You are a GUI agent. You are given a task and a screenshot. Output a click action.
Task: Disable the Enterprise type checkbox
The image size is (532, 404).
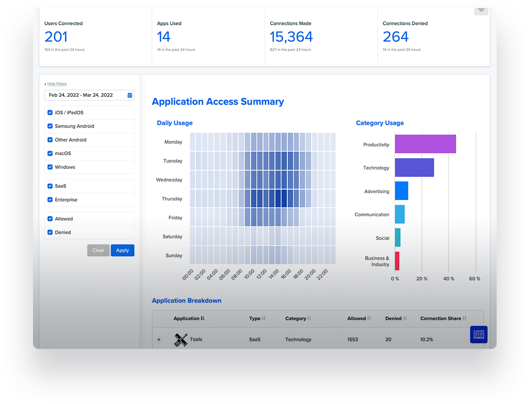coord(50,200)
